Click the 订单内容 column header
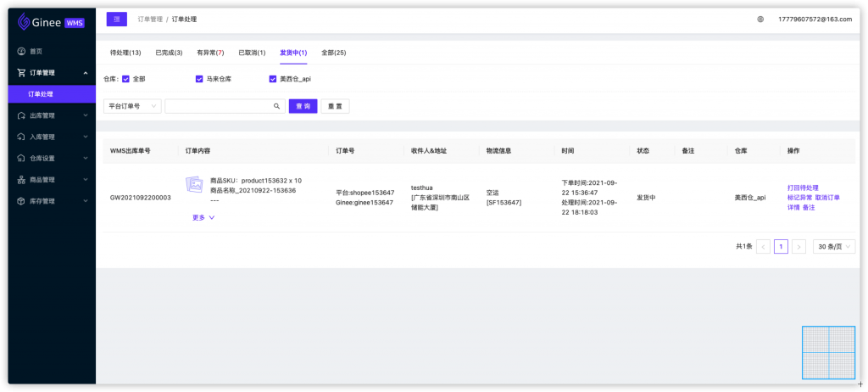 click(x=198, y=151)
